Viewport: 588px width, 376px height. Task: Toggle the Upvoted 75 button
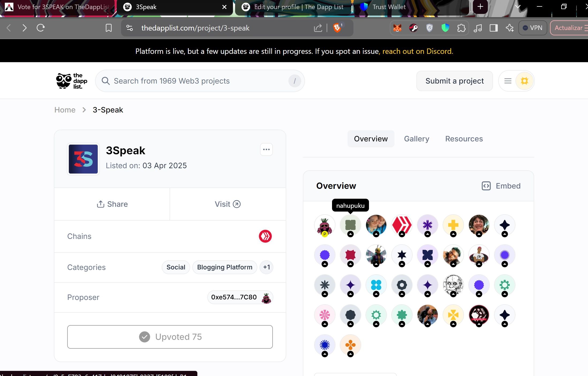pyautogui.click(x=170, y=337)
